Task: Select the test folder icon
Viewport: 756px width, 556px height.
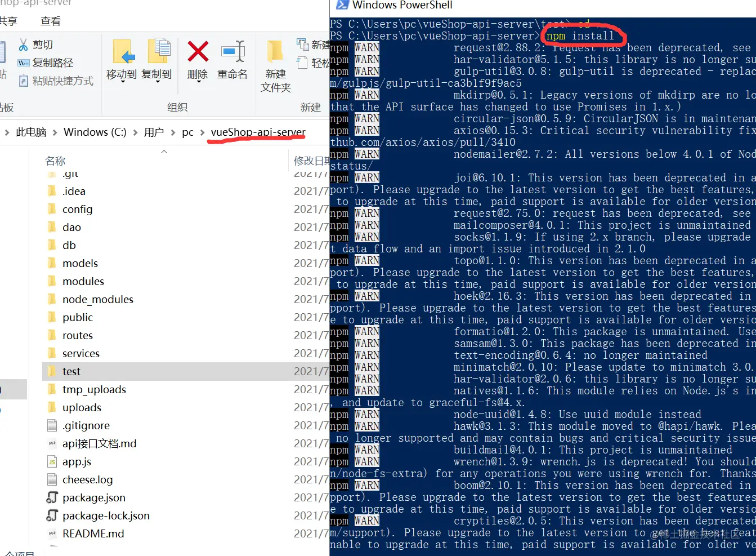Action: point(52,371)
